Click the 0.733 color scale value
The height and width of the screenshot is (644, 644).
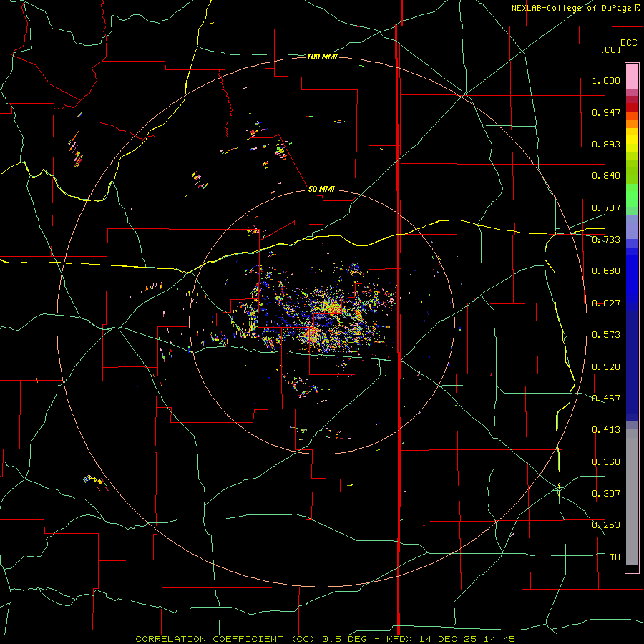[606, 240]
